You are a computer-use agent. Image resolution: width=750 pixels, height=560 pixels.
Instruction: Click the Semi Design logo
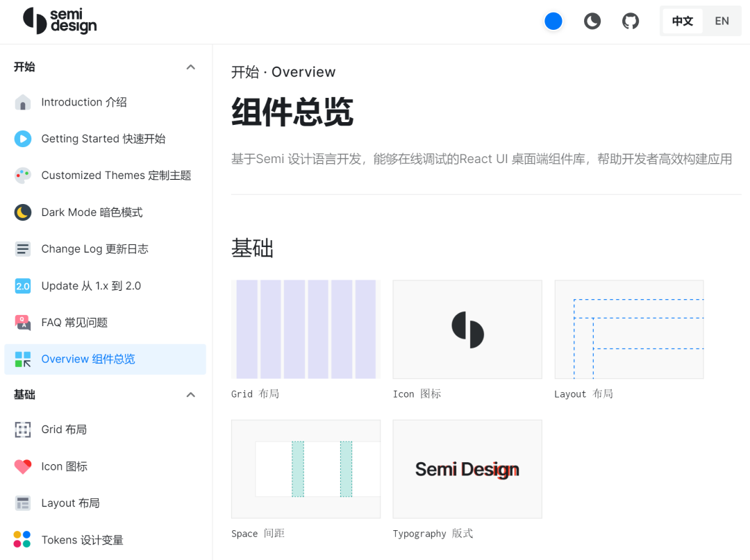(60, 21)
